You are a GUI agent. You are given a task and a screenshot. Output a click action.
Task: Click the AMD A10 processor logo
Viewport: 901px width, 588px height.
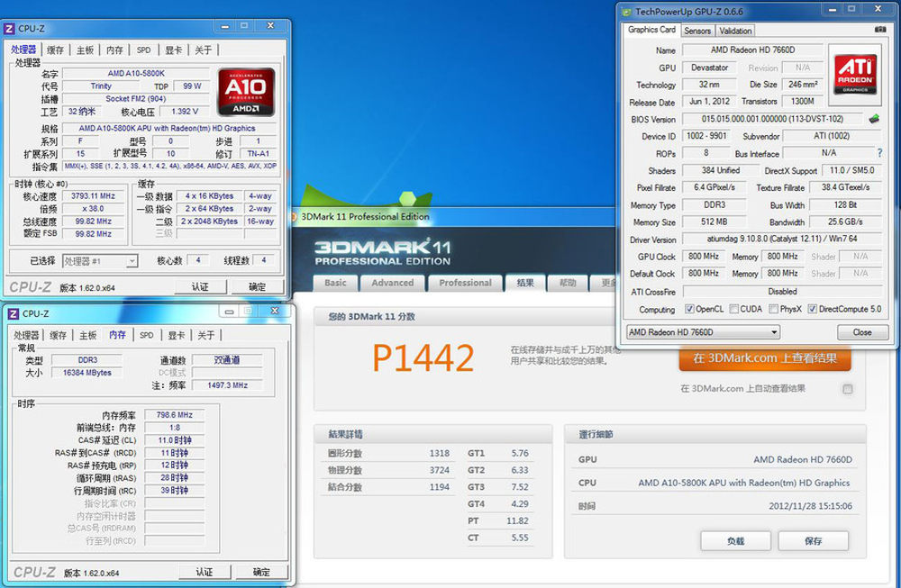tap(244, 92)
